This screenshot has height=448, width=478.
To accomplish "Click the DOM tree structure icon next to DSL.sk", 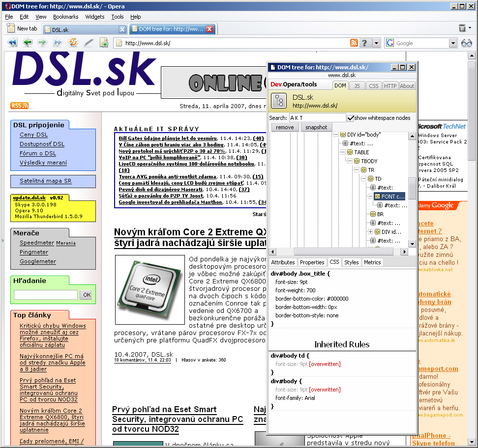I will coord(279,101).
